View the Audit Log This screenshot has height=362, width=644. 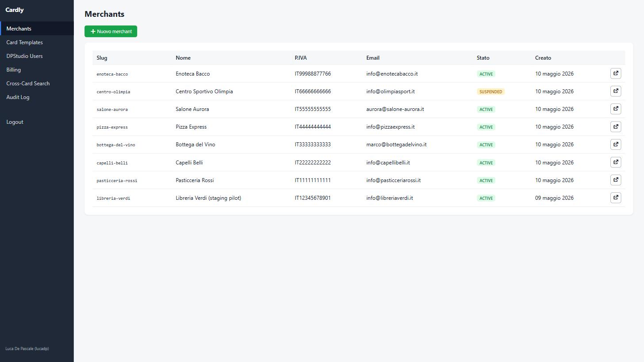(x=37, y=97)
